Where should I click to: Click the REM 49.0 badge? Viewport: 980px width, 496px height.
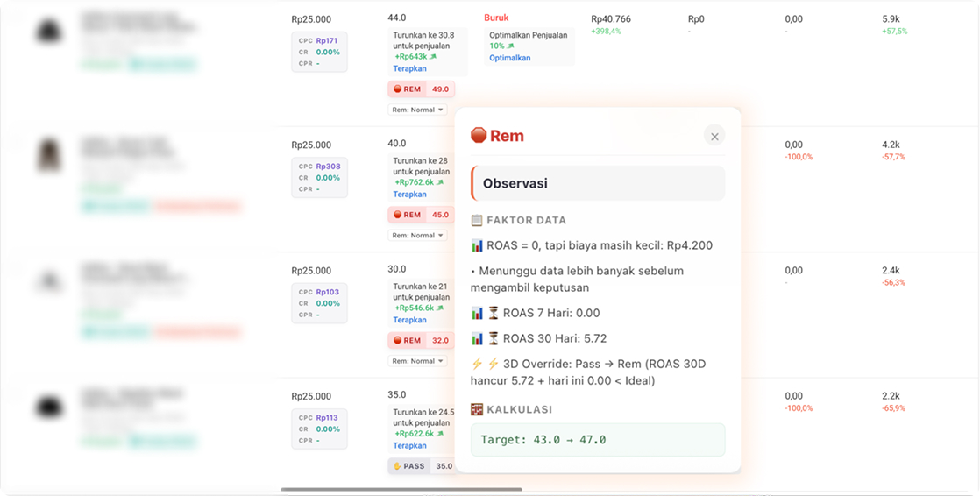422,89
